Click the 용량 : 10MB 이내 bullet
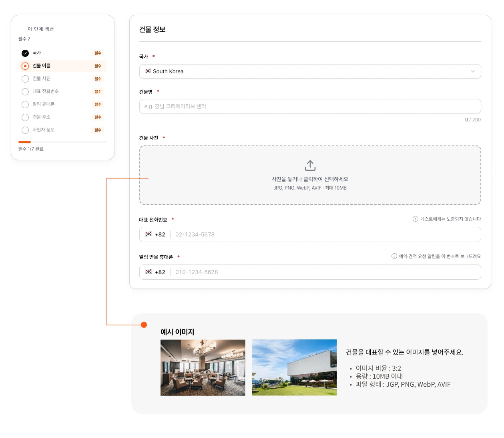504x438 pixels. [x=379, y=376]
